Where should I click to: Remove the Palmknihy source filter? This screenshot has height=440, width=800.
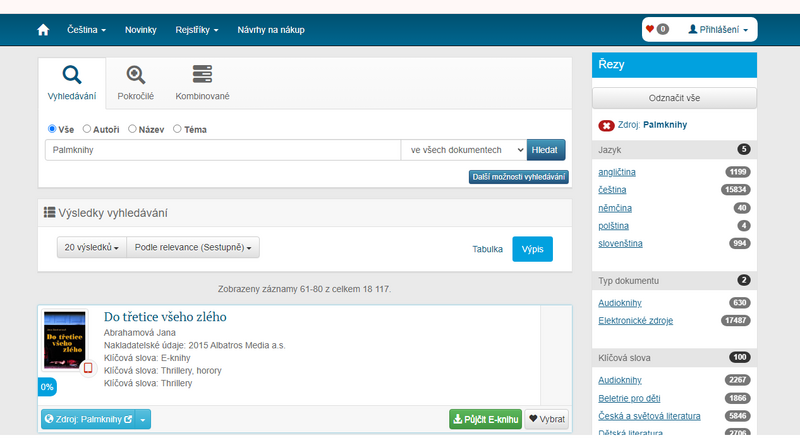pyautogui.click(x=606, y=125)
